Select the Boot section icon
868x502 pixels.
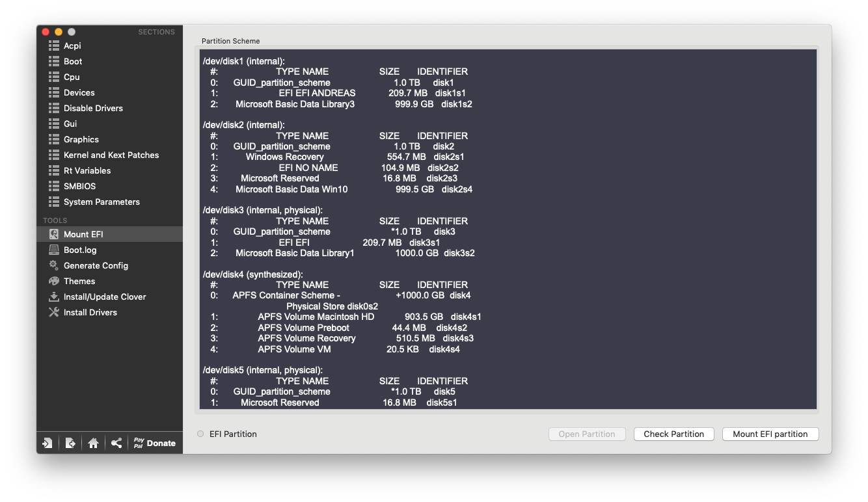54,61
